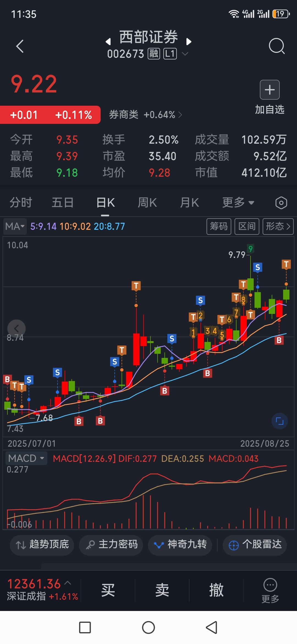Tap the B marker below the last red candle
This screenshot has width=297, height=644.
click(x=279, y=340)
